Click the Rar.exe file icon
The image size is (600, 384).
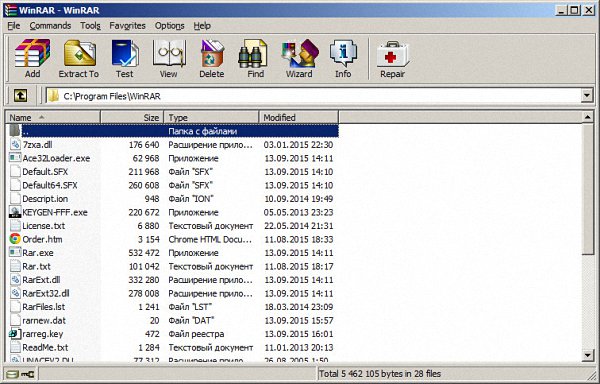pyautogui.click(x=15, y=252)
